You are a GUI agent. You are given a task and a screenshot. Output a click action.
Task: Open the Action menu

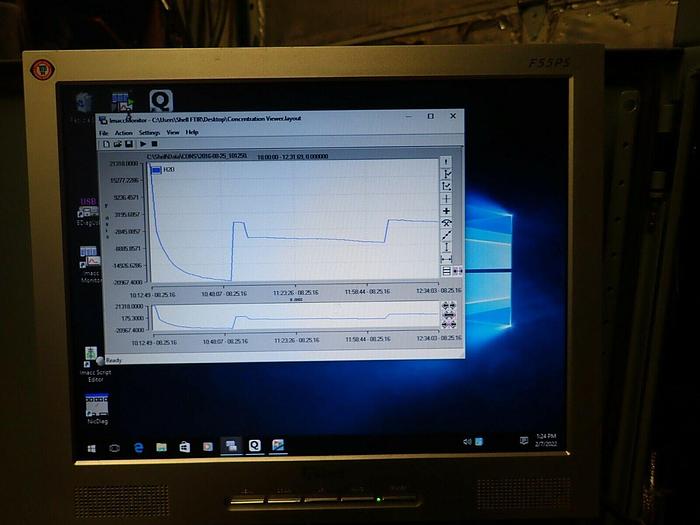coord(124,133)
